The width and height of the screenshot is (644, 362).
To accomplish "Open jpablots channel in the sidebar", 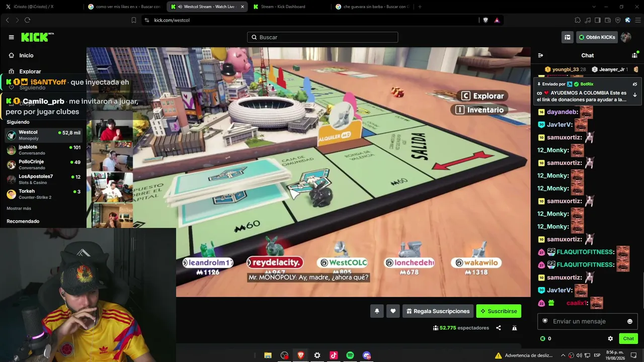I will coord(43,150).
